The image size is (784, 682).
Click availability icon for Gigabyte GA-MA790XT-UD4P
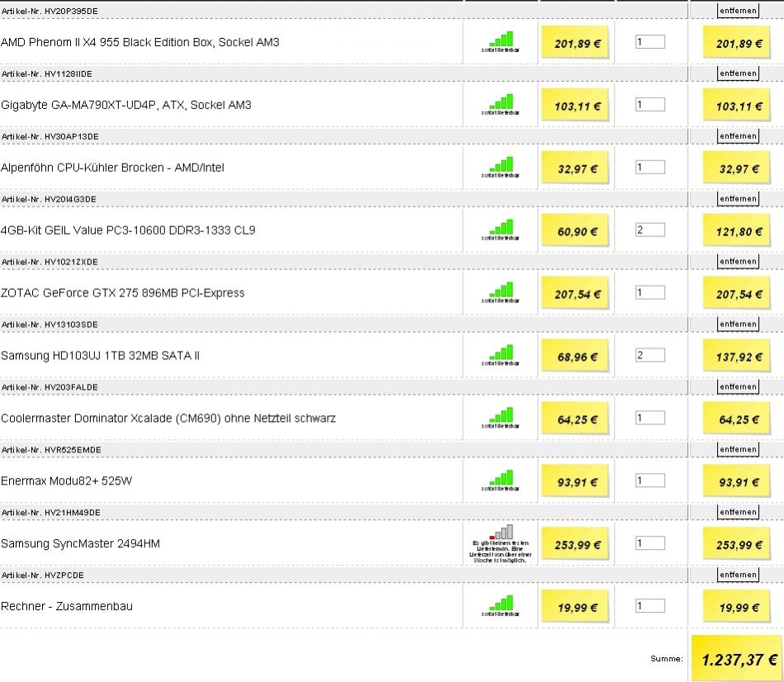coord(500,102)
